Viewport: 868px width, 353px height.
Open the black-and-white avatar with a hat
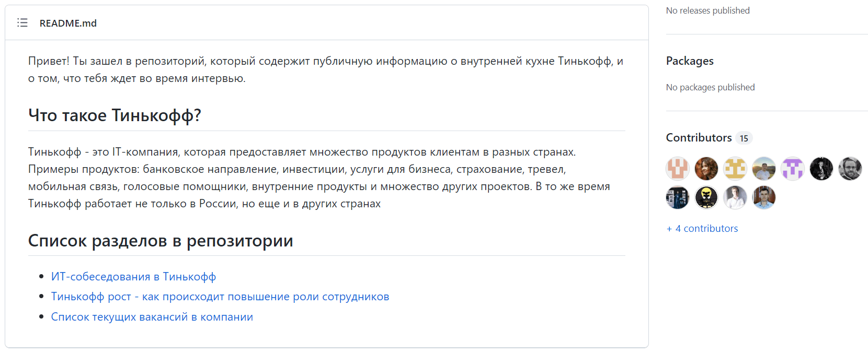pyautogui.click(x=821, y=169)
